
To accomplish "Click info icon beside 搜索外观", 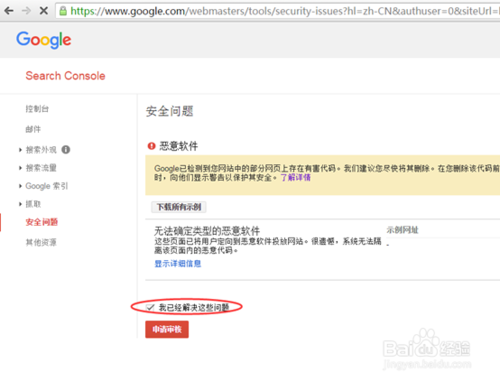I will [66, 150].
